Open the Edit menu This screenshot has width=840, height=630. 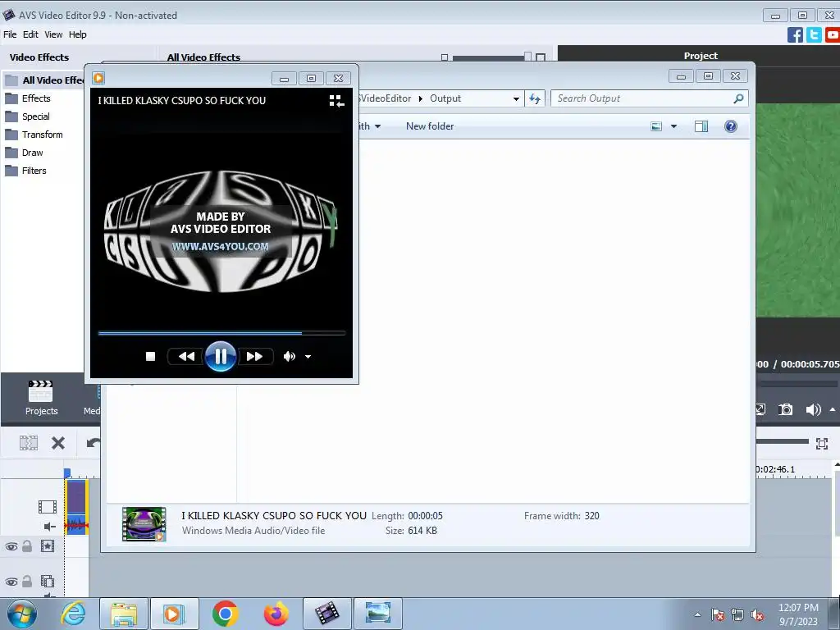30,34
